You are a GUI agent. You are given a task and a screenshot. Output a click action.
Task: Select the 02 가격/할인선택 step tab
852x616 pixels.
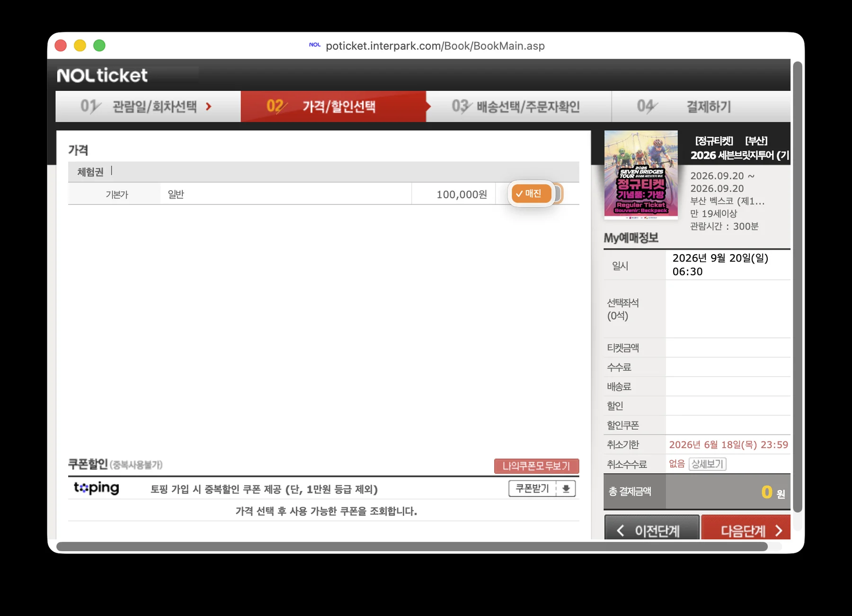[333, 106]
